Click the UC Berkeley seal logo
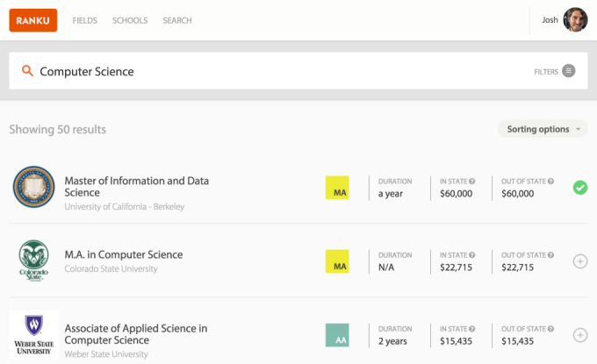Image resolution: width=597 pixels, height=364 pixels. pyautogui.click(x=34, y=187)
